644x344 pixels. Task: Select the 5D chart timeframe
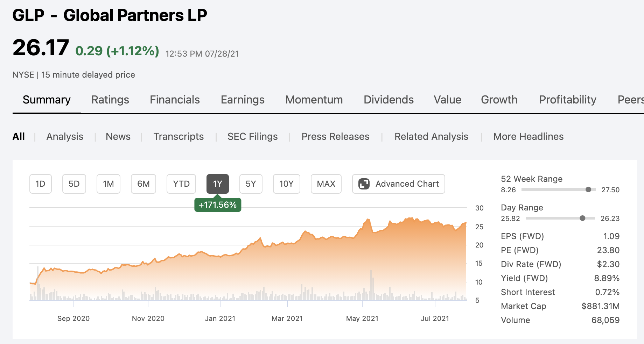(x=74, y=184)
